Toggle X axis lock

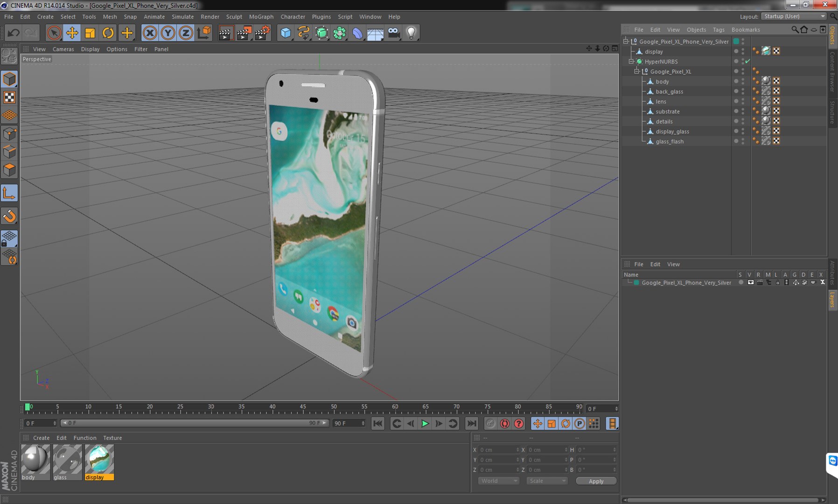[x=150, y=33]
